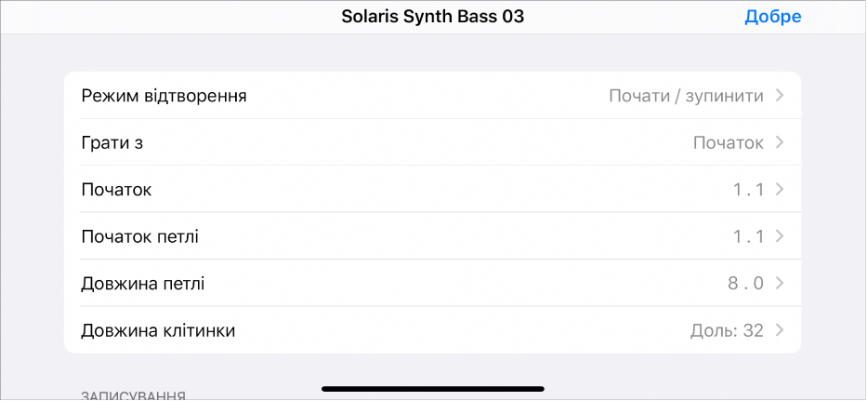
Task: Change the Доль: 32 cell length value
Action: click(x=727, y=330)
